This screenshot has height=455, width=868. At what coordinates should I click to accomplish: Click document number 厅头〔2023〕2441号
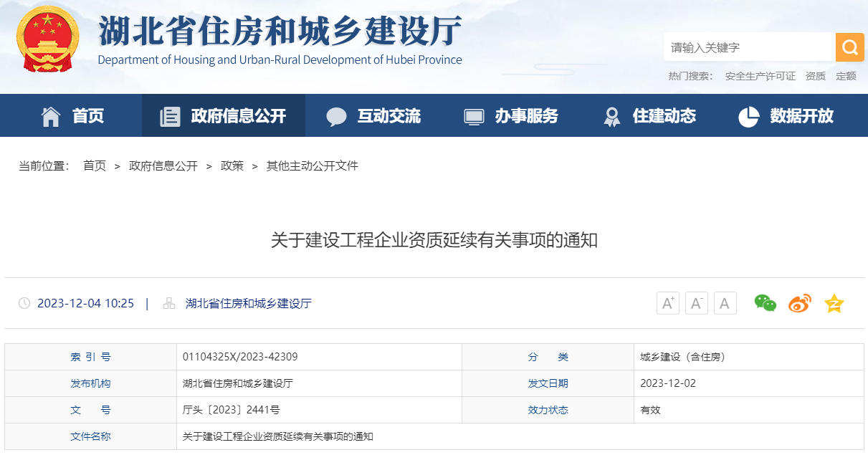232,410
